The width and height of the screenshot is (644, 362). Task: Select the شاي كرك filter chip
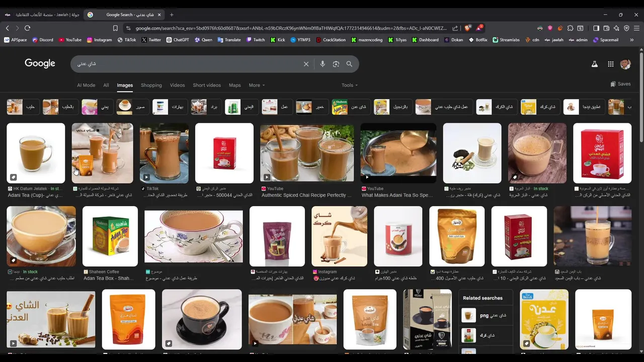[539, 107]
